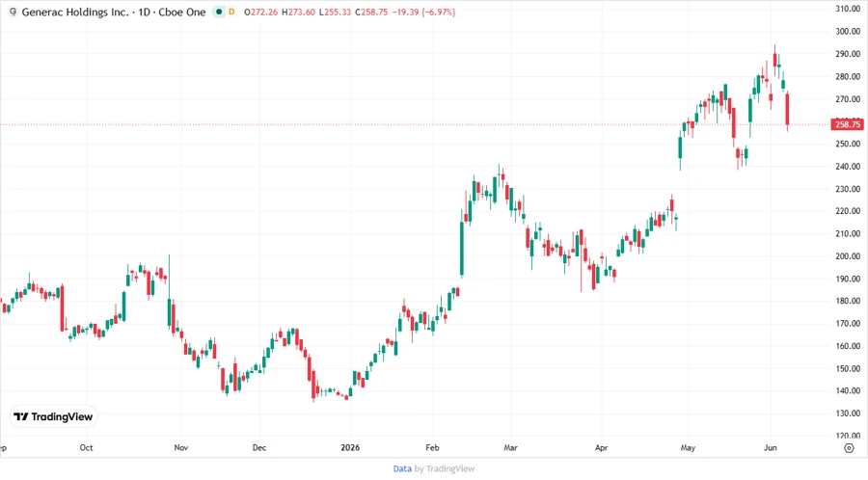Click the open value O272.26

coord(260,13)
